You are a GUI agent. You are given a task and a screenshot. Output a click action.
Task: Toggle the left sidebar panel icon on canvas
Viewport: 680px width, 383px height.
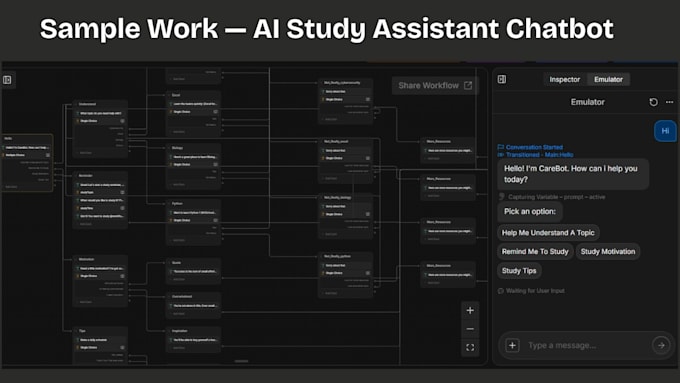[x=7, y=80]
